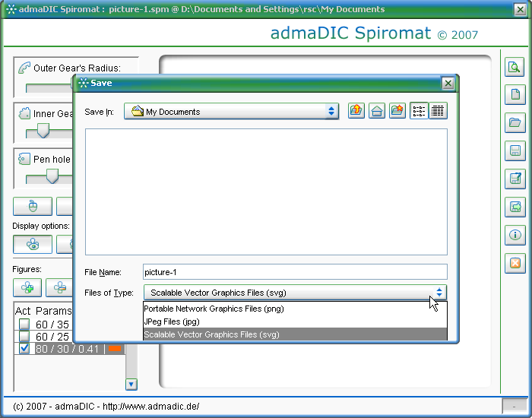Open a file with the folder icon
The height and width of the screenshot is (418, 532).
[515, 122]
